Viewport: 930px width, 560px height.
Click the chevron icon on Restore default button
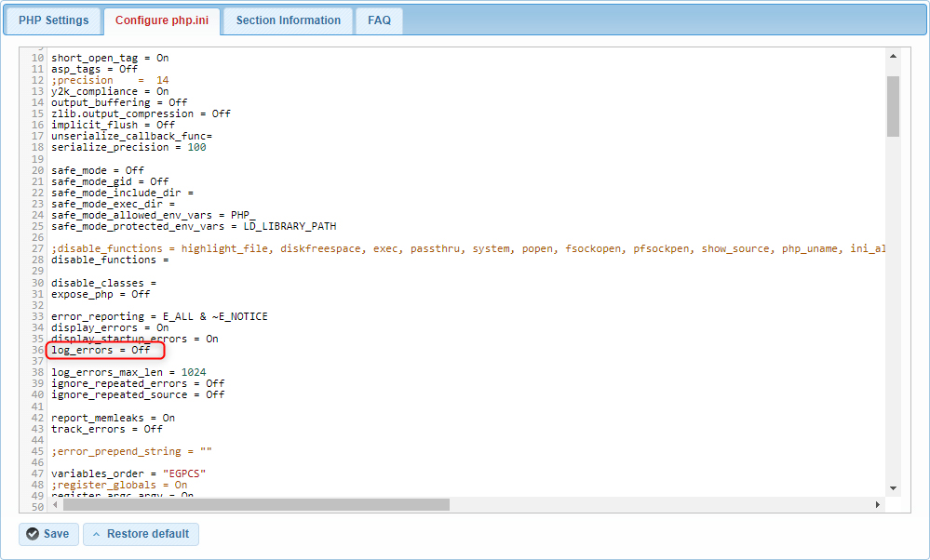tap(97, 534)
